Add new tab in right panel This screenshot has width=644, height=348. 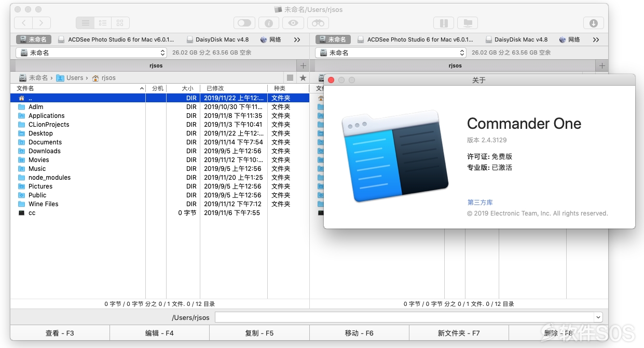coord(602,66)
